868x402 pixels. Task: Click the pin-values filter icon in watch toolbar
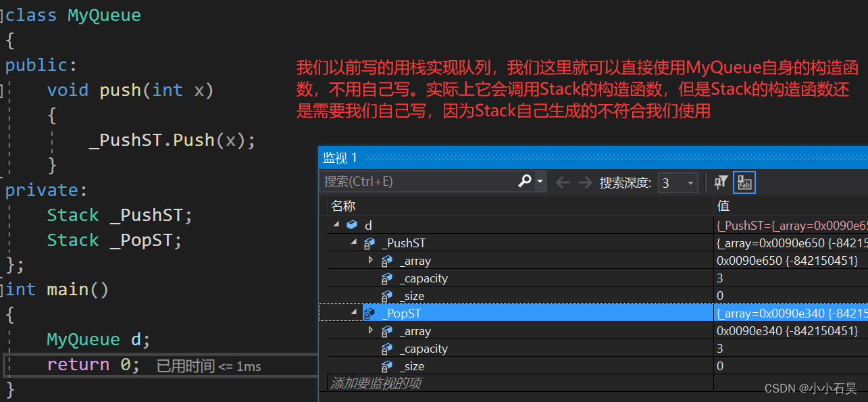click(721, 182)
